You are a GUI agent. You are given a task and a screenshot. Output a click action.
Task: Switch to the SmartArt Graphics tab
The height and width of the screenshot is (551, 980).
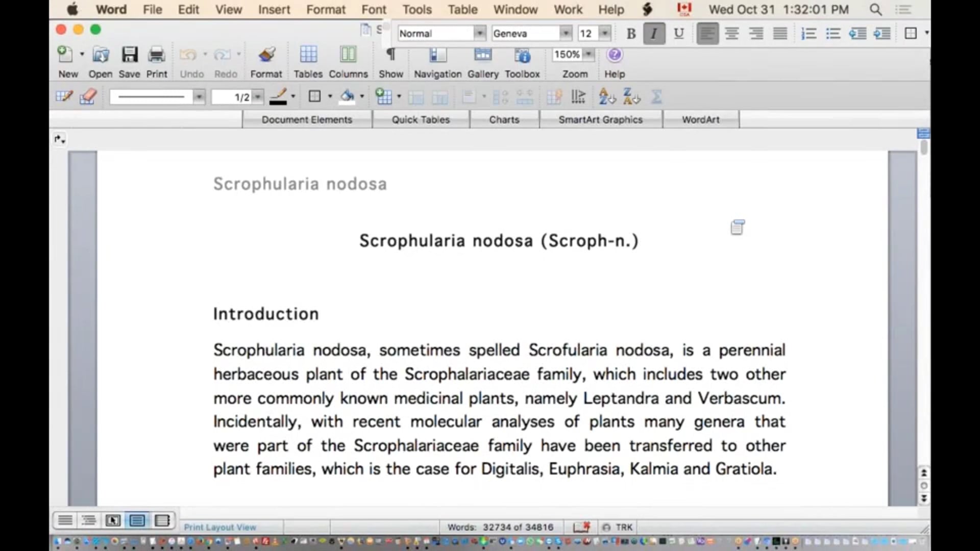600,119
